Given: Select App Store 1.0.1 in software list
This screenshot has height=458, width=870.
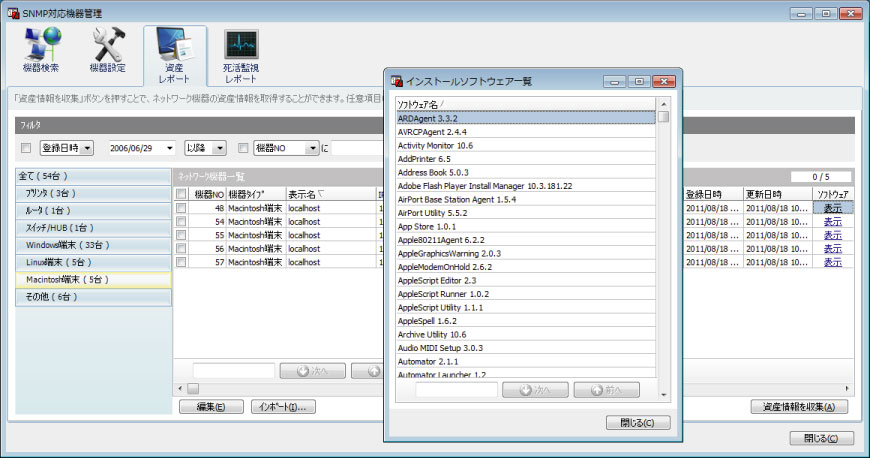Looking at the screenshot, I should coord(525,227).
